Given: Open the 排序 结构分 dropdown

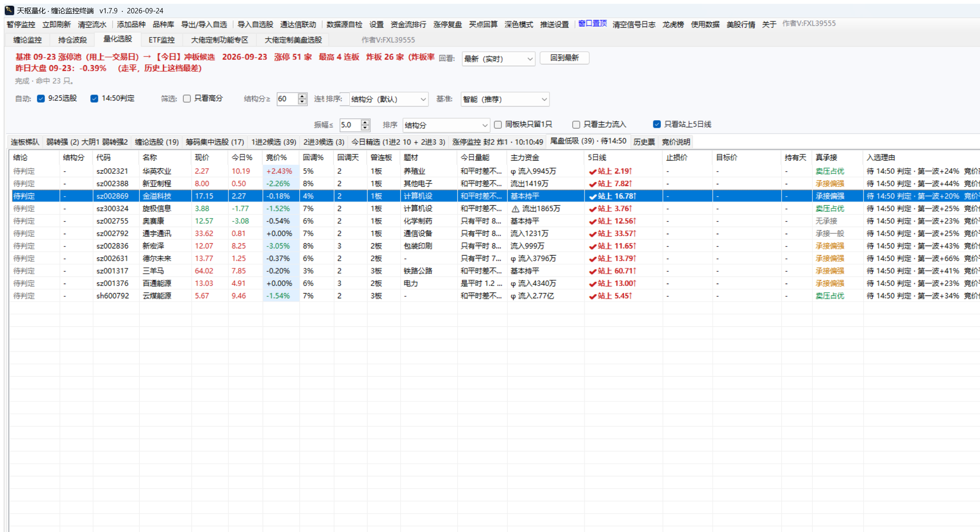Looking at the screenshot, I should (x=446, y=125).
